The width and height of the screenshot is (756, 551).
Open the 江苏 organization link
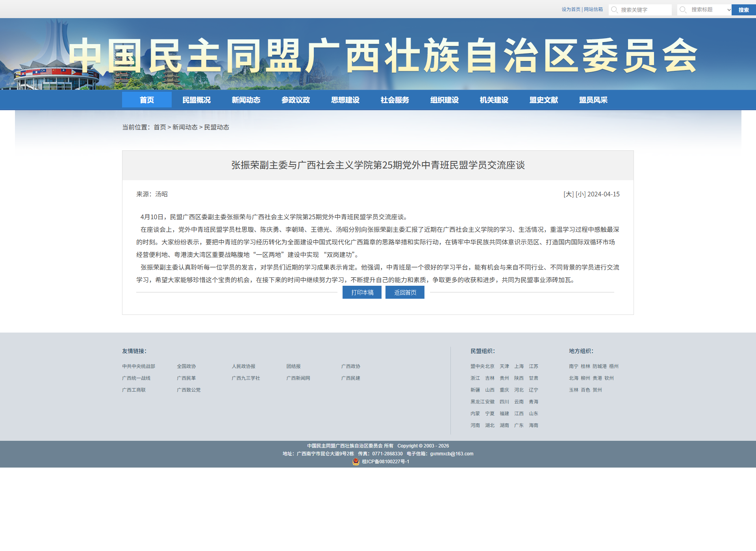534,366
